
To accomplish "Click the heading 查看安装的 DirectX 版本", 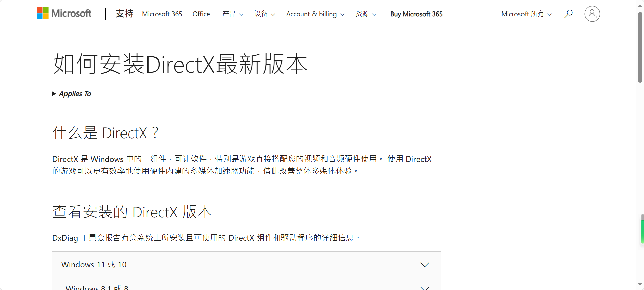I will coord(132,212).
